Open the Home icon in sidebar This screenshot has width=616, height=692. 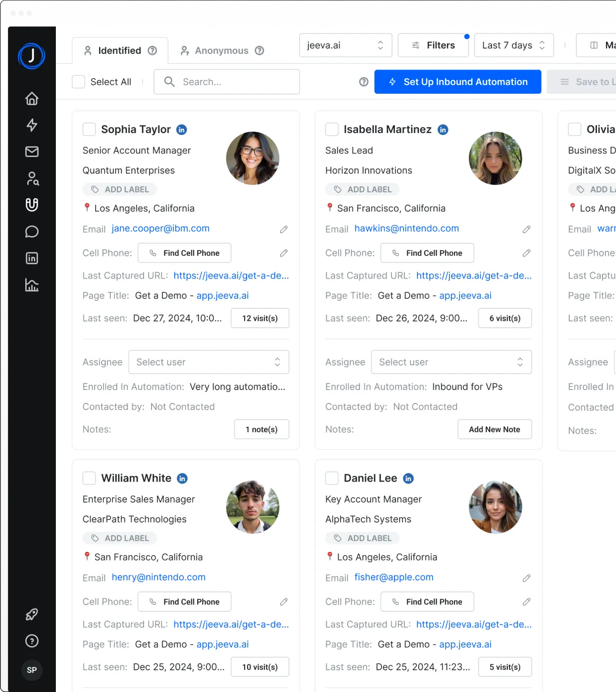(32, 99)
